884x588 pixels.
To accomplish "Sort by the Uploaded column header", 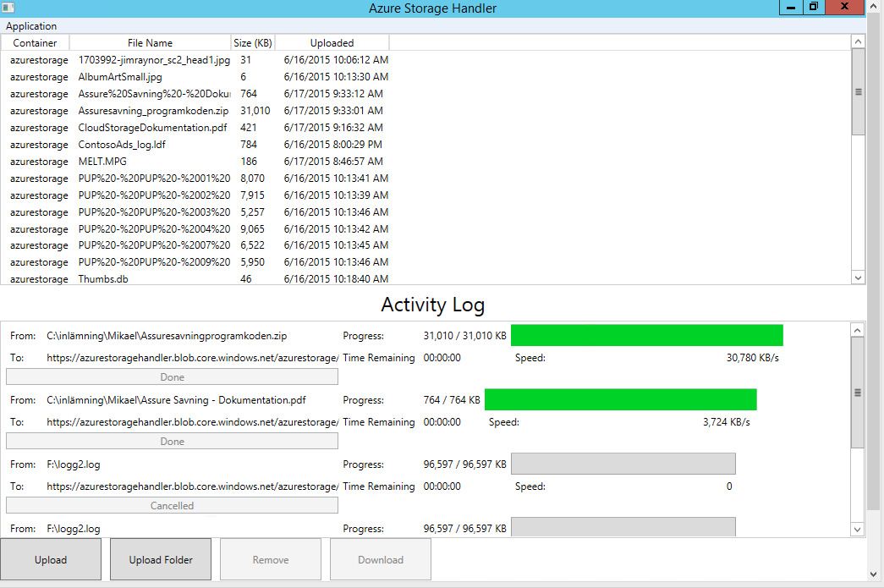I will tap(332, 43).
